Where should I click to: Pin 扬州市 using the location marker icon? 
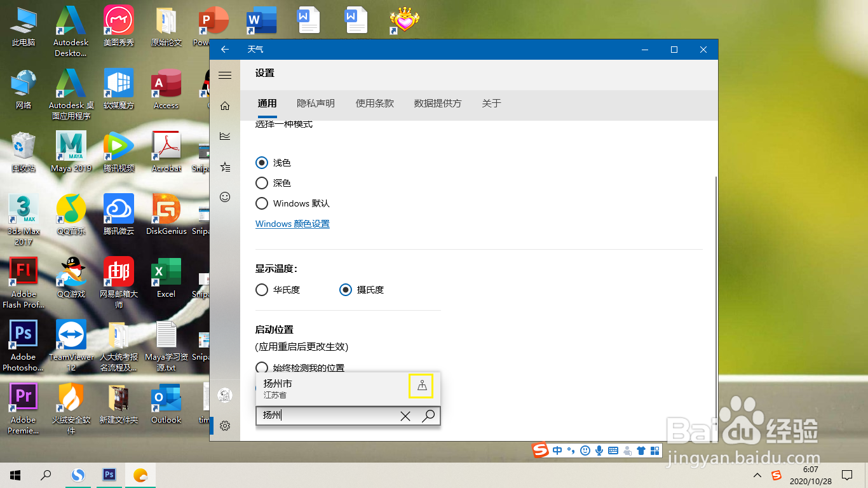coord(421,386)
